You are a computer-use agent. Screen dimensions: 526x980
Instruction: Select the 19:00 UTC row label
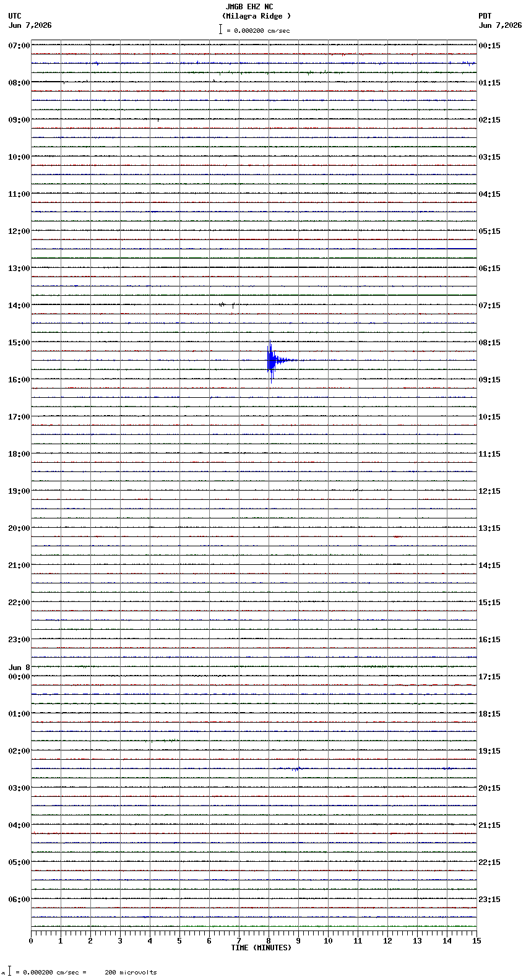(19, 491)
